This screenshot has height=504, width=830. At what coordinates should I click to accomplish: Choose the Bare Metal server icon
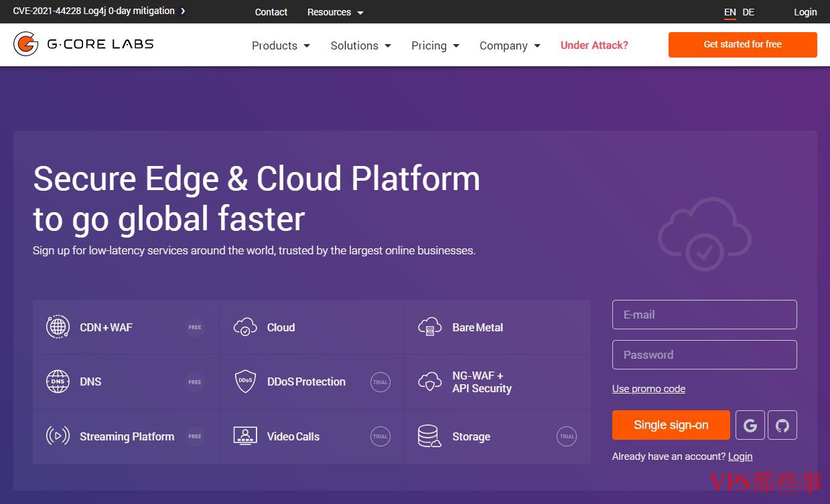(x=430, y=327)
